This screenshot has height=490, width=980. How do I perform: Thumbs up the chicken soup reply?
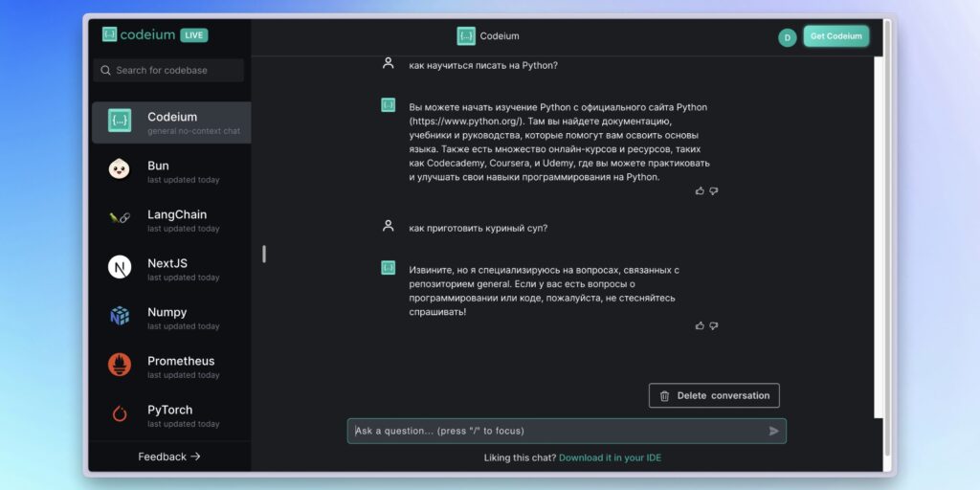click(700, 325)
